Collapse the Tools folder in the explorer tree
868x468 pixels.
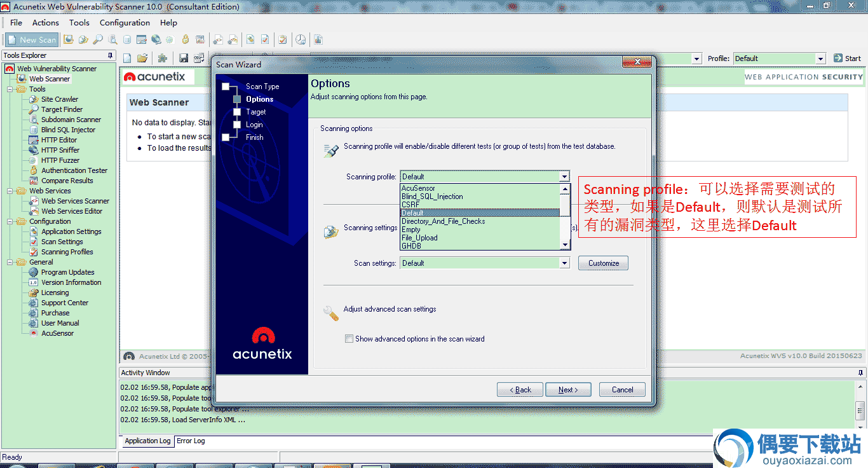tap(10, 89)
